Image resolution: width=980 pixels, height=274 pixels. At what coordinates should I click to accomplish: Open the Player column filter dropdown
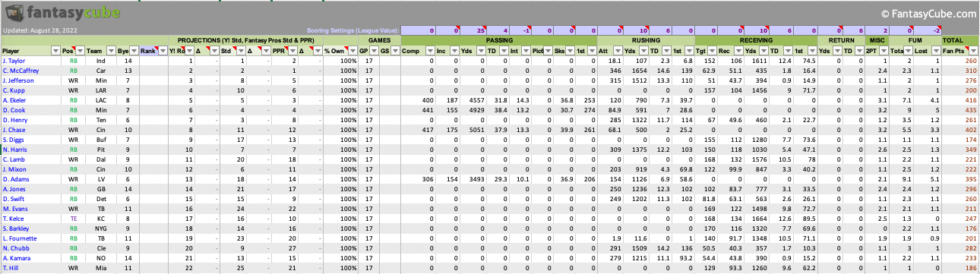tap(55, 50)
